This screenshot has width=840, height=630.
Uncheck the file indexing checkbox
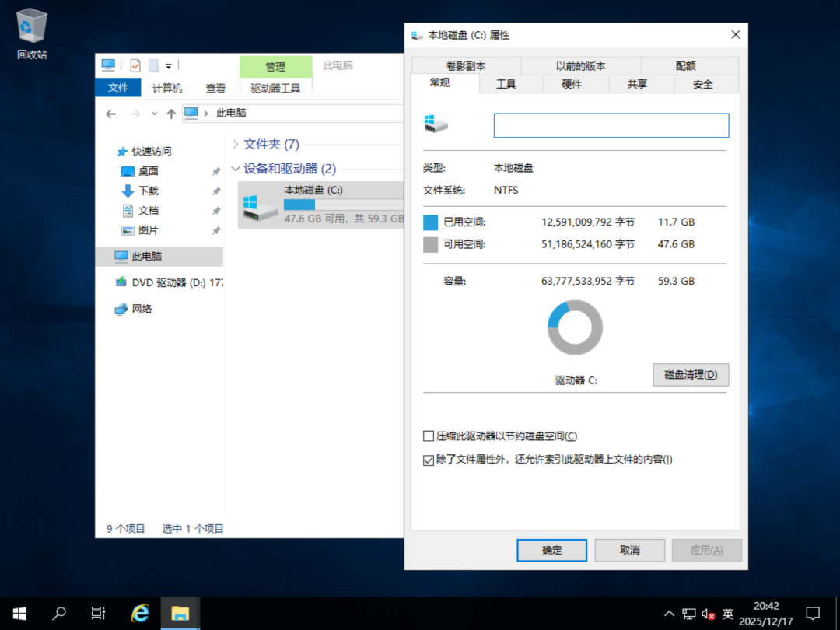(x=429, y=460)
